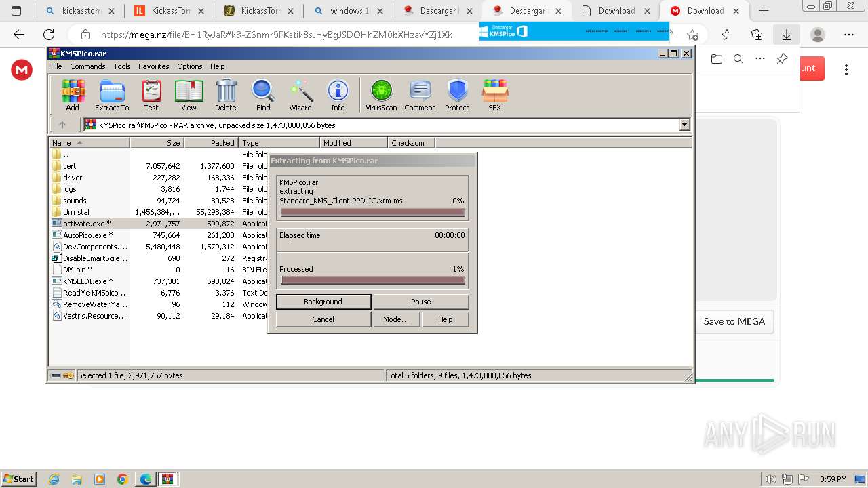Click the extraction dialog Help button
Image resolution: width=868 pixels, height=488 pixels.
[445, 319]
